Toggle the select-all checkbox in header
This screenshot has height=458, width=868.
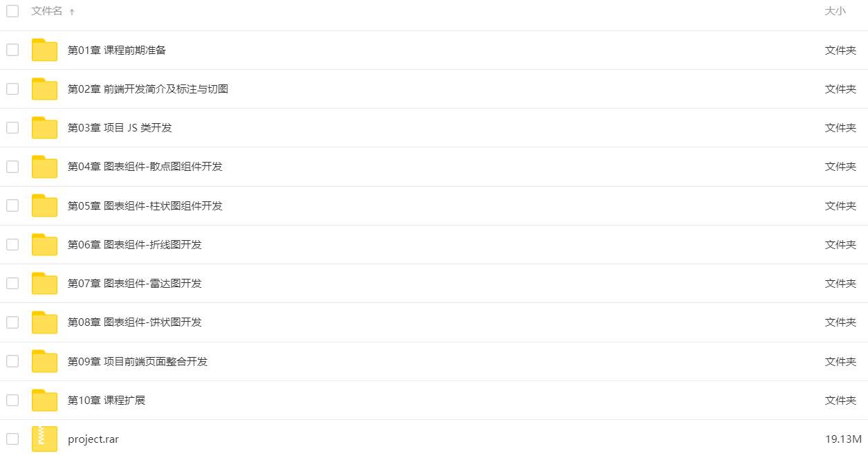[x=12, y=11]
